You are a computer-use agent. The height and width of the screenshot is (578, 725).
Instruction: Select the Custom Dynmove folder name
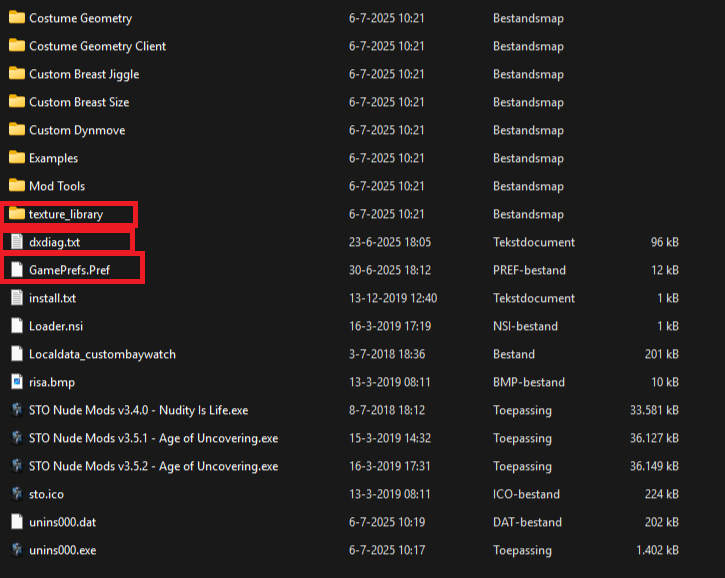click(77, 130)
